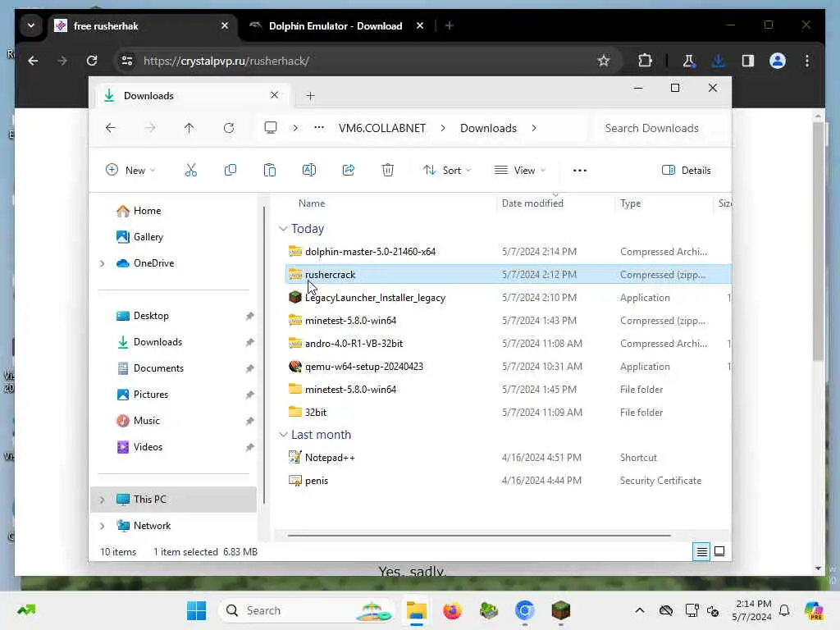Click the PC monitor icon in address bar
The height and width of the screenshot is (630, 840).
(x=271, y=128)
